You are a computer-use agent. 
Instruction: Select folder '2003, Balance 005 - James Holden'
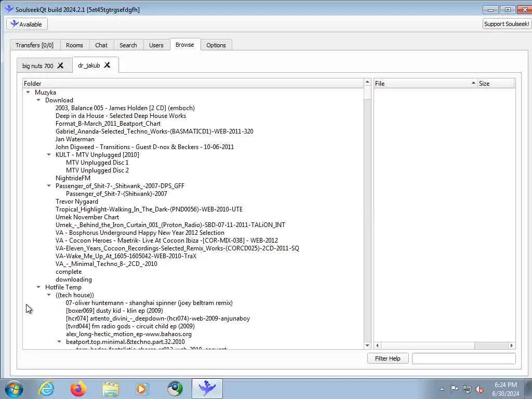click(x=125, y=108)
